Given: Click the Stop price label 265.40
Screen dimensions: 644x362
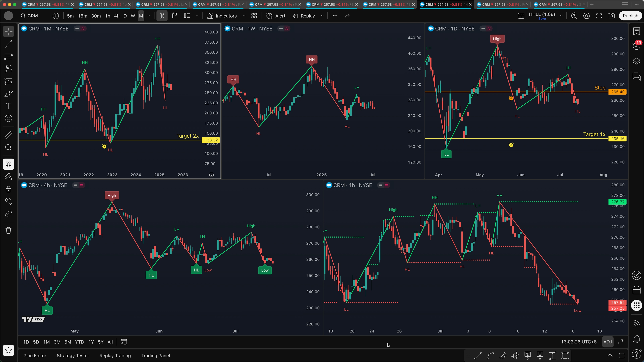Looking at the screenshot, I should point(618,92).
